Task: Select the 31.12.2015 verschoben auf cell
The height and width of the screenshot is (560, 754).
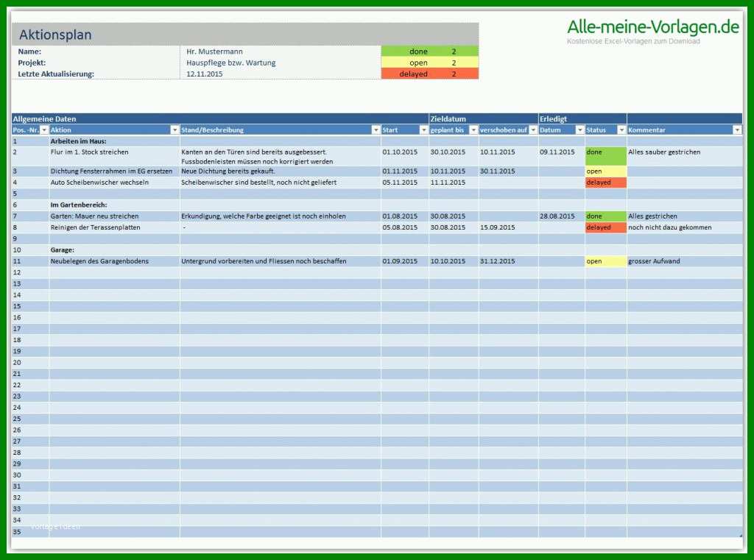Action: click(508, 261)
